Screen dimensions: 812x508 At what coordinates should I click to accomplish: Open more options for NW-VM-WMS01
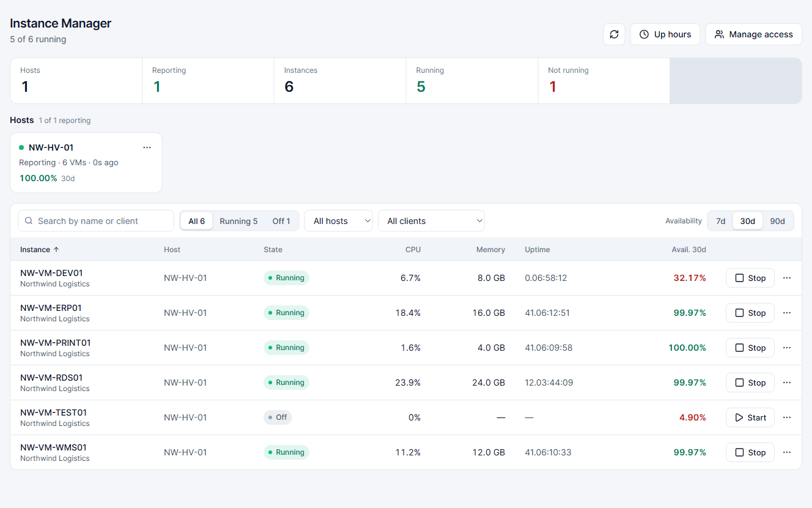click(787, 452)
